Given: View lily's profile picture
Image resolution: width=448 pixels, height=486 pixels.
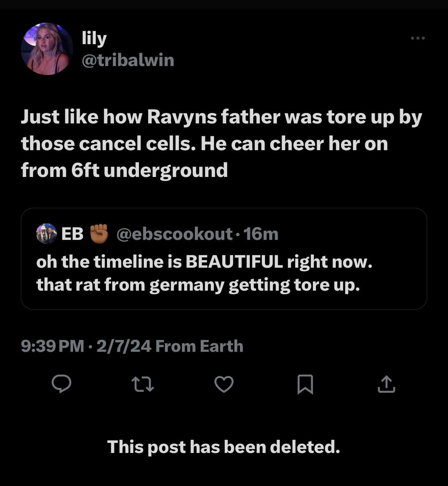Looking at the screenshot, I should (x=47, y=49).
